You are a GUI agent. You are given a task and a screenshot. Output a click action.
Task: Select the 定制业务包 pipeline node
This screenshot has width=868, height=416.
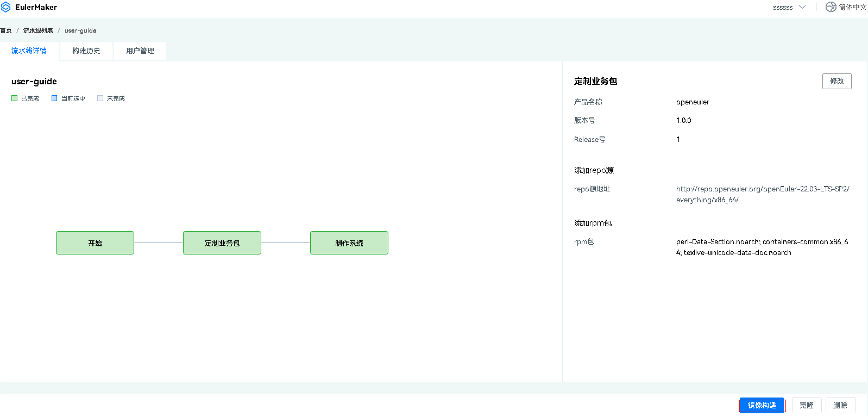(x=222, y=243)
